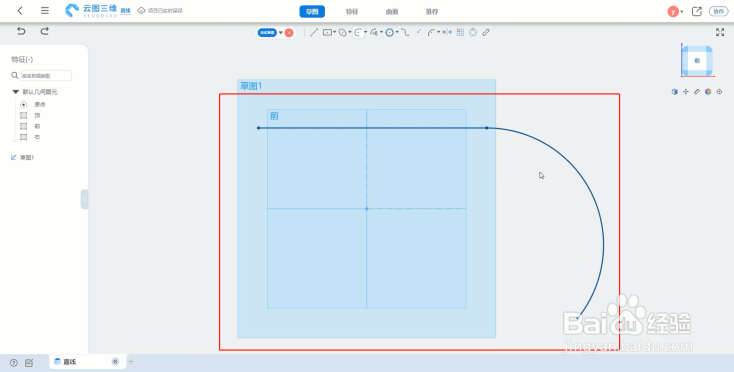Undo the last action
Image resolution: width=734 pixels, height=372 pixels.
click(21, 31)
